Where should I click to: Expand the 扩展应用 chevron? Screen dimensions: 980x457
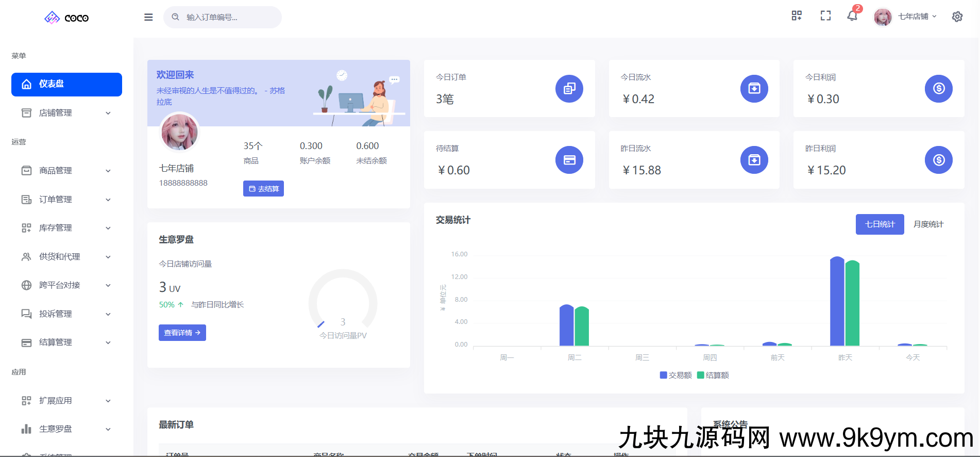[x=108, y=401]
